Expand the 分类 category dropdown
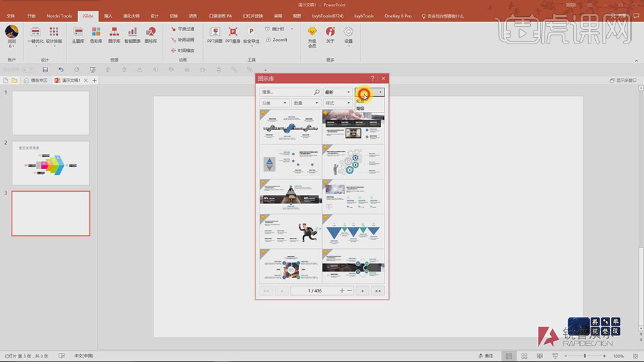 pos(274,103)
